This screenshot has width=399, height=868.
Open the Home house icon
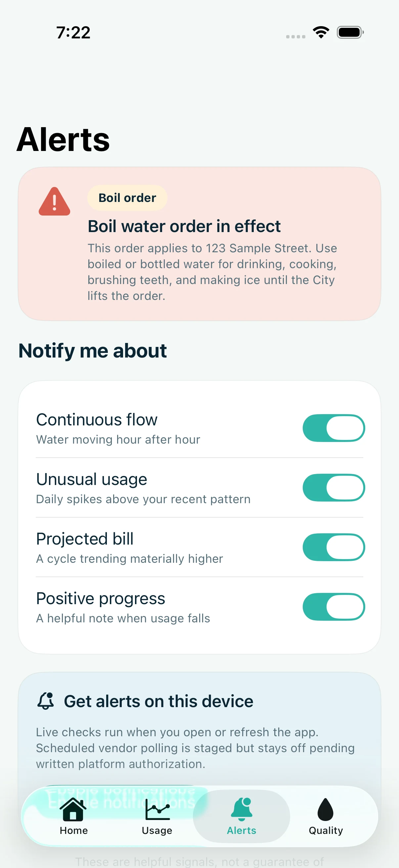[x=73, y=809]
